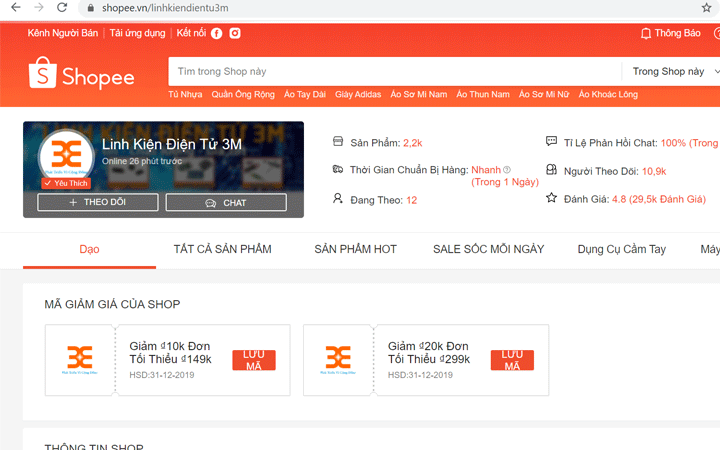This screenshot has width=720, height=450.
Task: Click the chat response rate icon
Action: point(551,141)
